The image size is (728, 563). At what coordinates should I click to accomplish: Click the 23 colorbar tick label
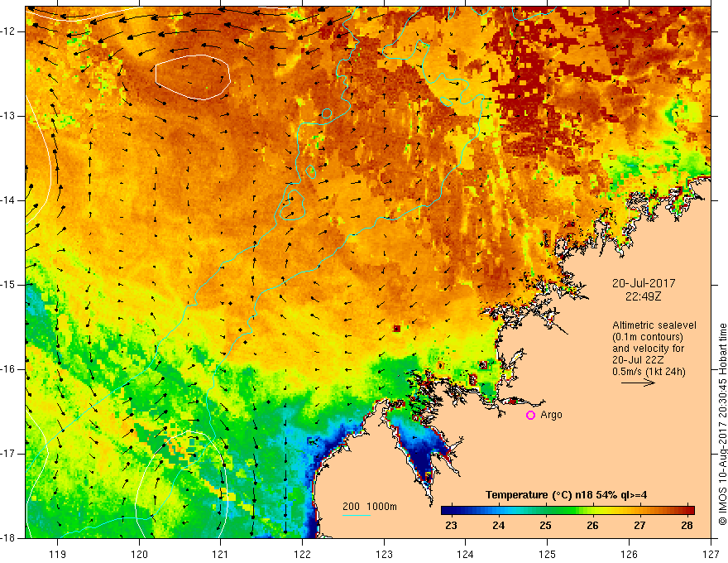point(451,526)
